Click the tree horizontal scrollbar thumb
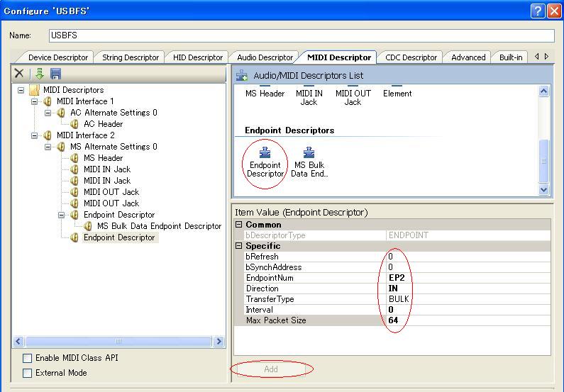Screen dimensions: 564x392 tap(118, 342)
